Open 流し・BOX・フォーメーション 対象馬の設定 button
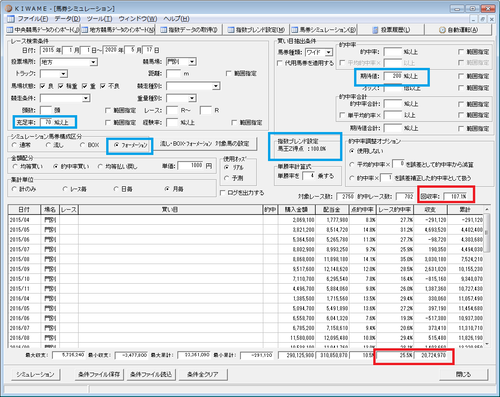The width and height of the screenshot is (500, 397). click(204, 144)
